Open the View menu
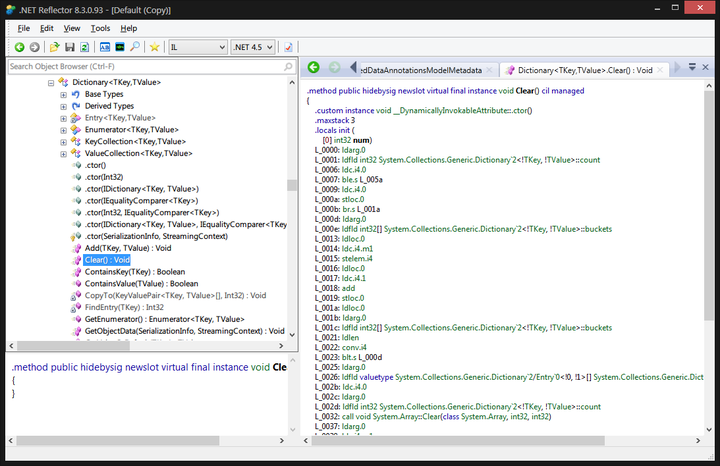The height and width of the screenshot is (466, 720). click(72, 28)
